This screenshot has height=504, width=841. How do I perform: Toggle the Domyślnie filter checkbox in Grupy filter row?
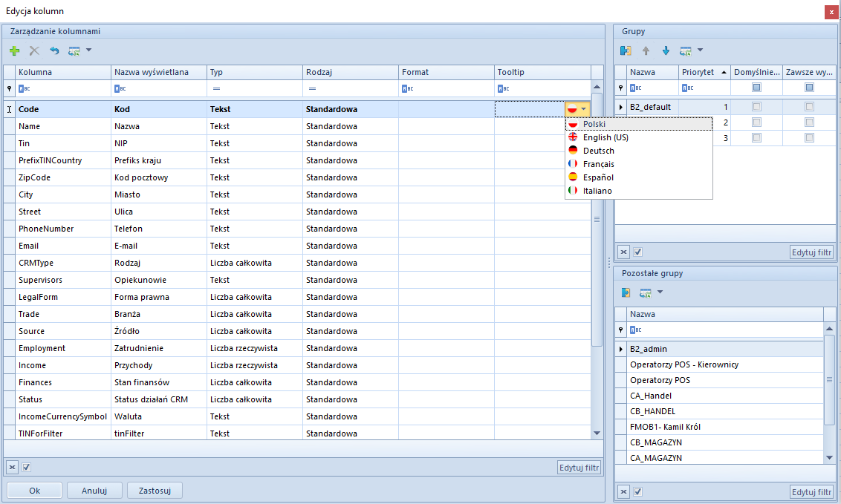click(756, 88)
